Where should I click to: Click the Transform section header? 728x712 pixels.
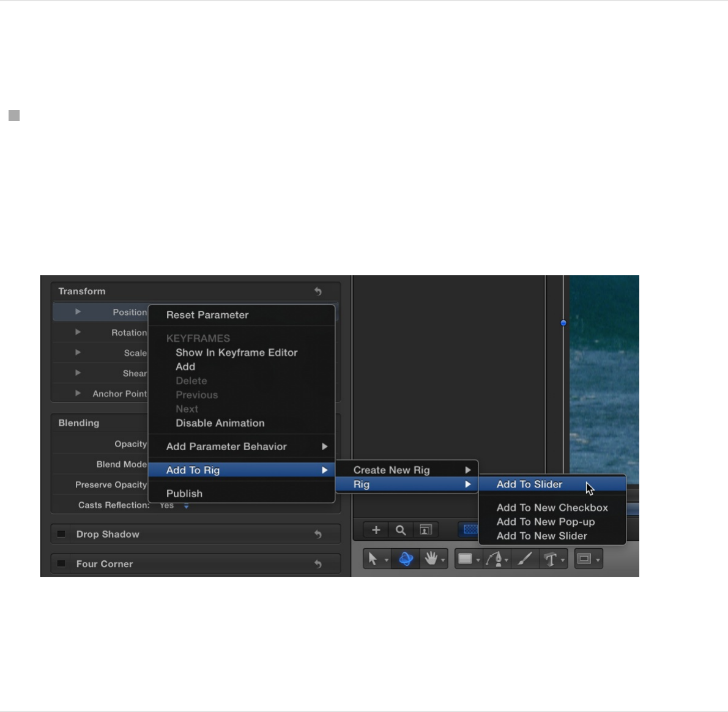coord(82,292)
